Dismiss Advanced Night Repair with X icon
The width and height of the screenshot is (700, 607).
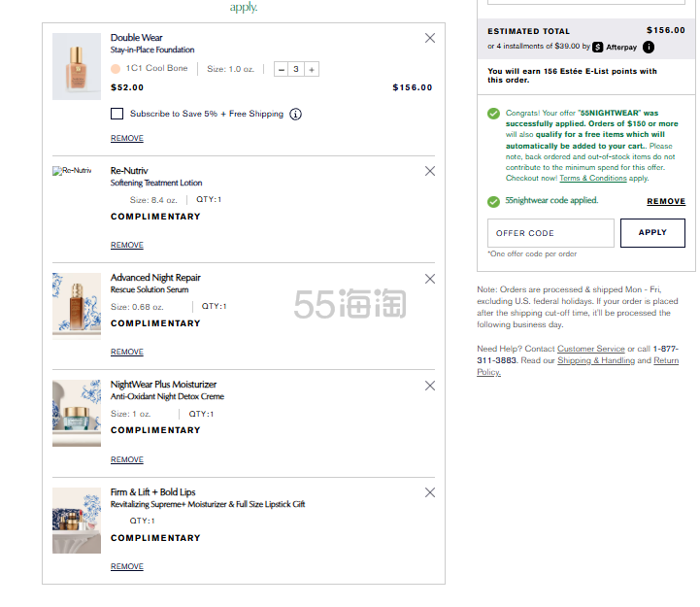click(430, 279)
